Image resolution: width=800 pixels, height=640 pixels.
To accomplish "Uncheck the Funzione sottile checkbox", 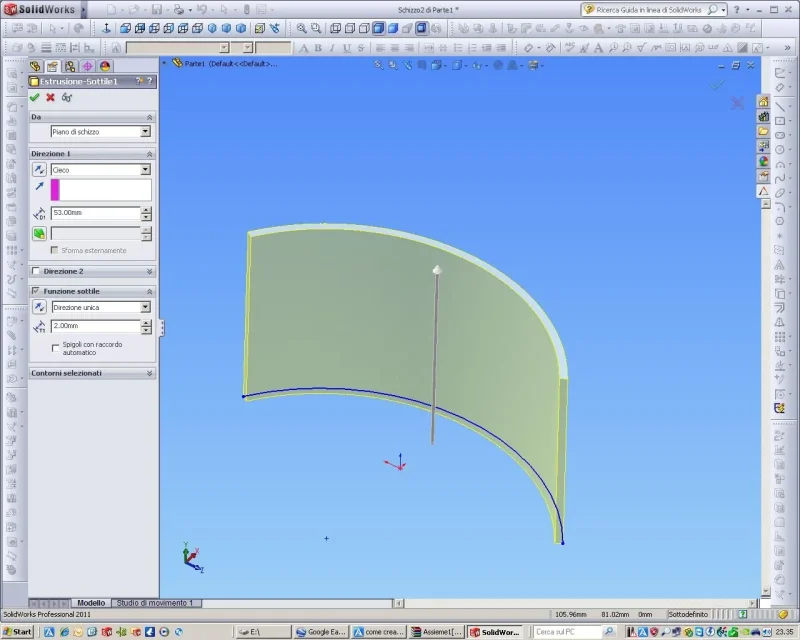I will [x=36, y=291].
